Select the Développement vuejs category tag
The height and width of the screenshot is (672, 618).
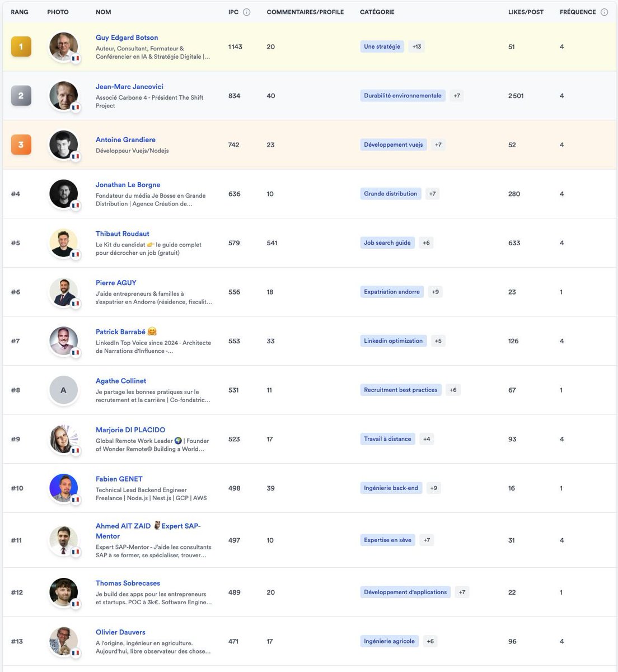[394, 144]
